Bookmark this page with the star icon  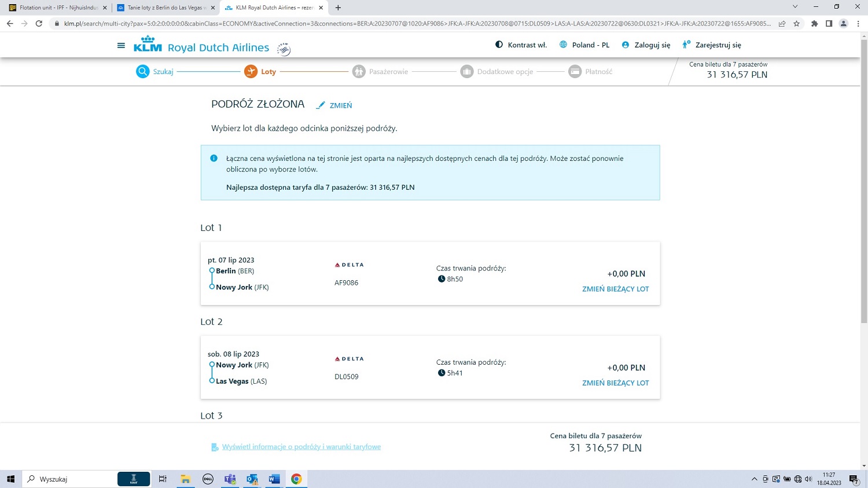point(797,24)
